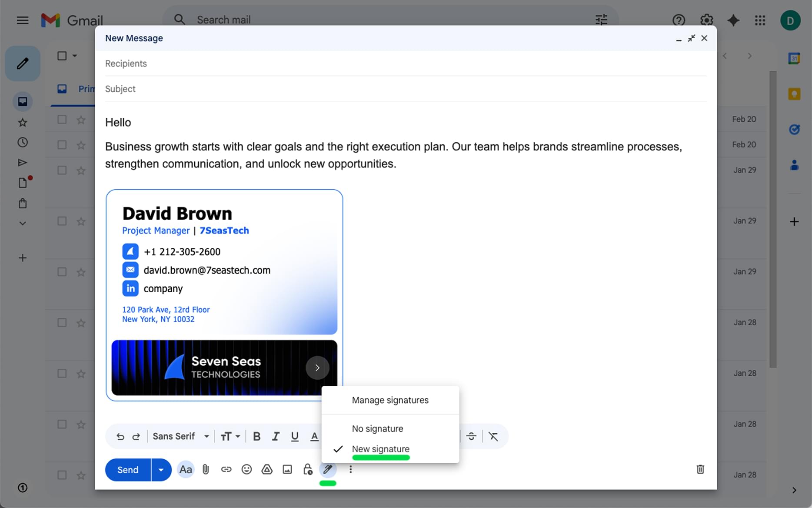Send the message
The image size is (812, 508).
pos(128,470)
